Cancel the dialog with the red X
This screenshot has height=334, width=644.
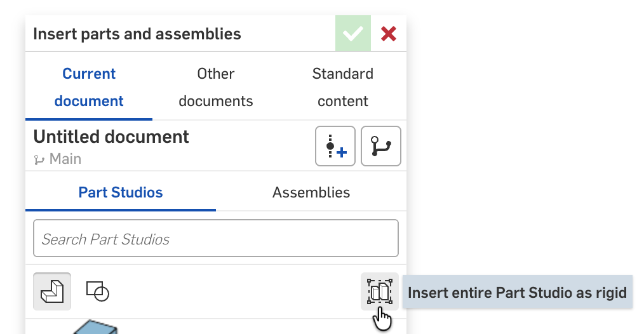tap(389, 34)
